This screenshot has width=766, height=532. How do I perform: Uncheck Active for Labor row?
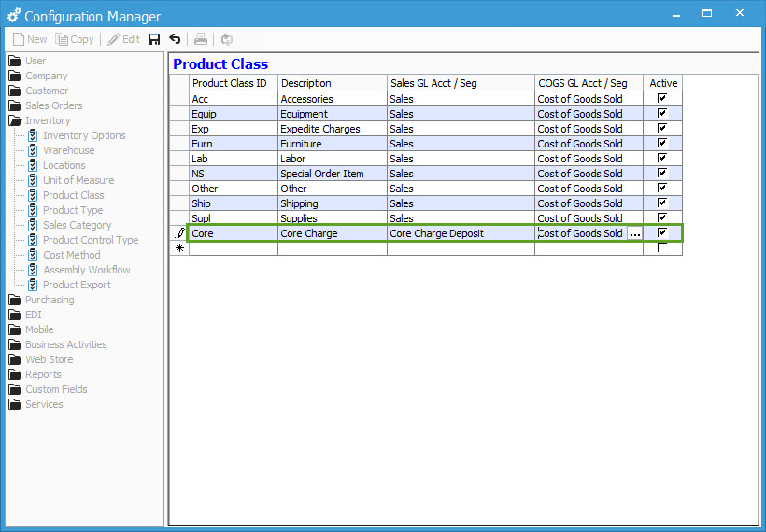pyautogui.click(x=662, y=158)
